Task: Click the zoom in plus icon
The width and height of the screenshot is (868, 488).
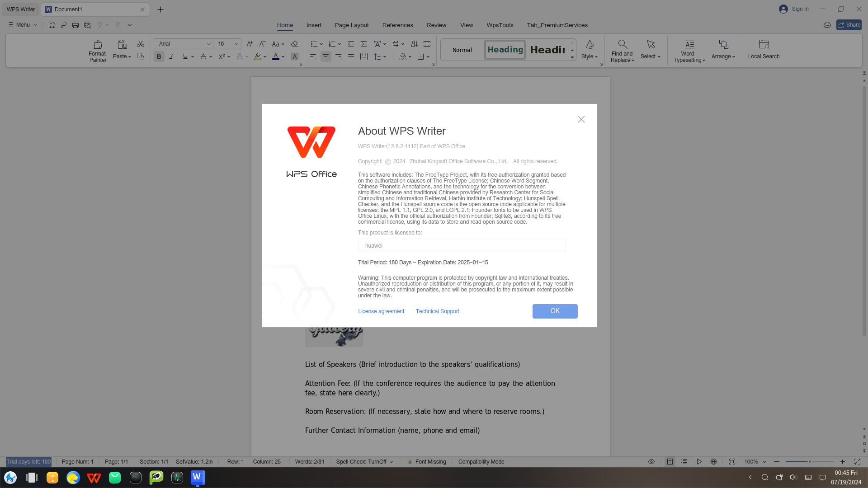Action: [843, 462]
